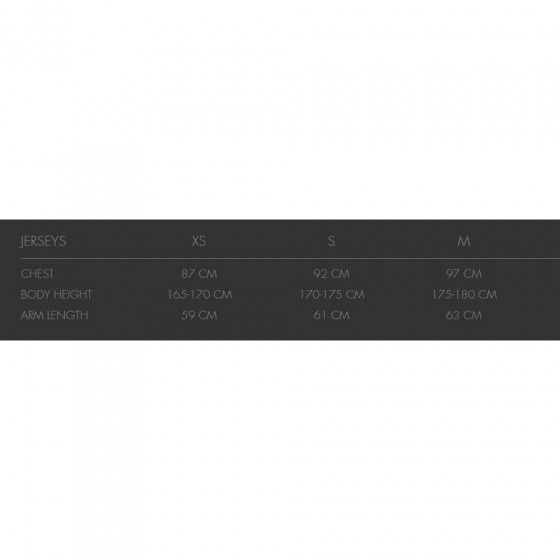Click the 97 CM chest value
The width and height of the screenshot is (560, 560).
pyautogui.click(x=464, y=274)
